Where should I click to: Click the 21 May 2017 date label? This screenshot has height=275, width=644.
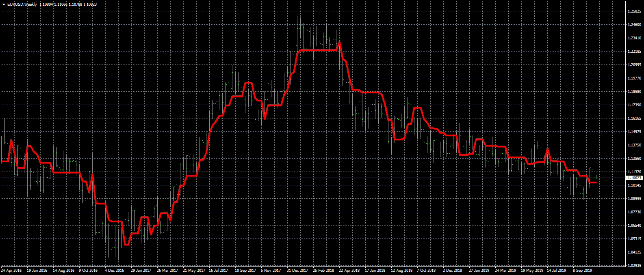tap(194, 270)
